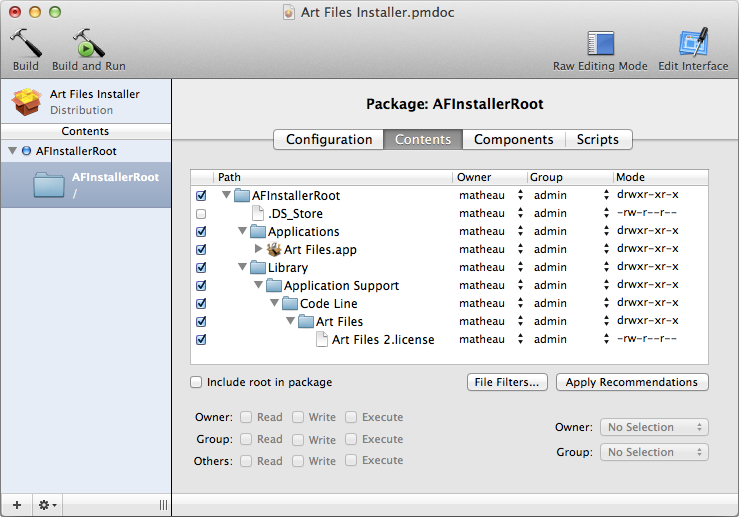Image resolution: width=739 pixels, height=517 pixels.
Task: Switch to Raw Editing Mode
Action: point(600,43)
